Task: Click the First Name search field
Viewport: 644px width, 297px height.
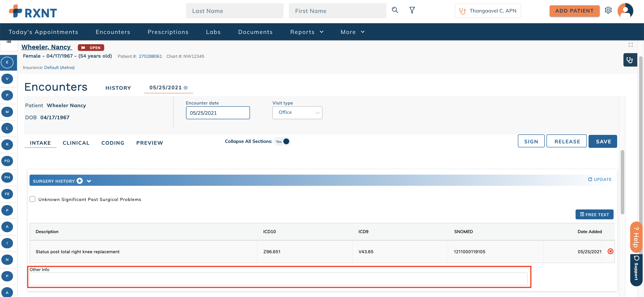Action: coord(337,11)
